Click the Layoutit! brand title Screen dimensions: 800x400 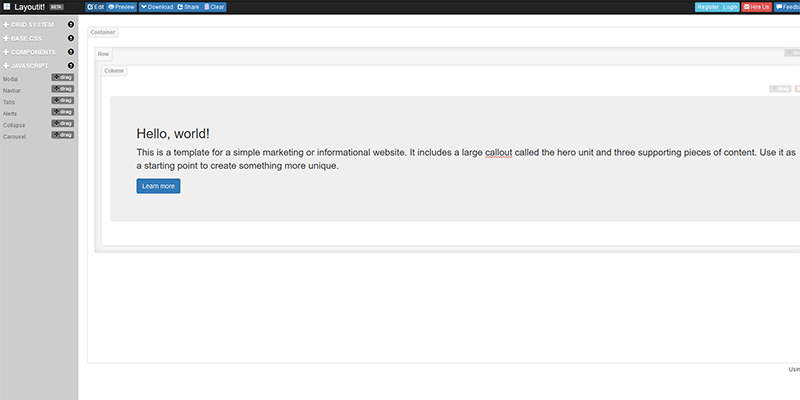[30, 7]
